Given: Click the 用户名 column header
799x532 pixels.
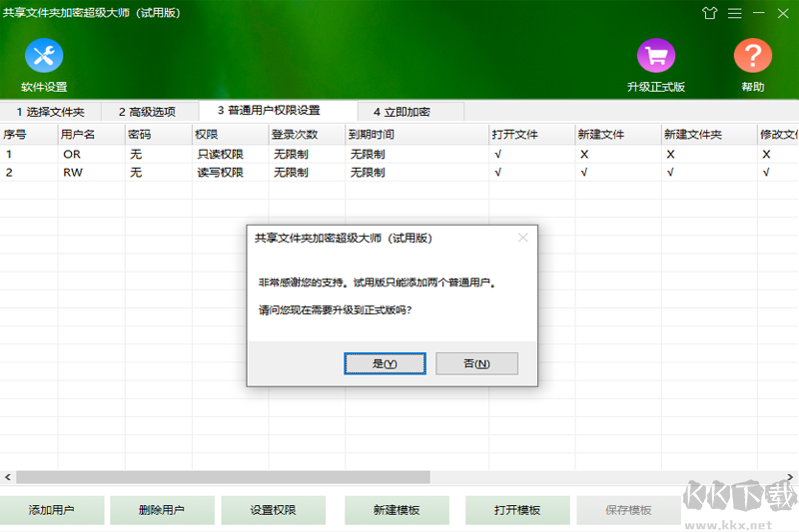Looking at the screenshot, I should (x=92, y=135).
